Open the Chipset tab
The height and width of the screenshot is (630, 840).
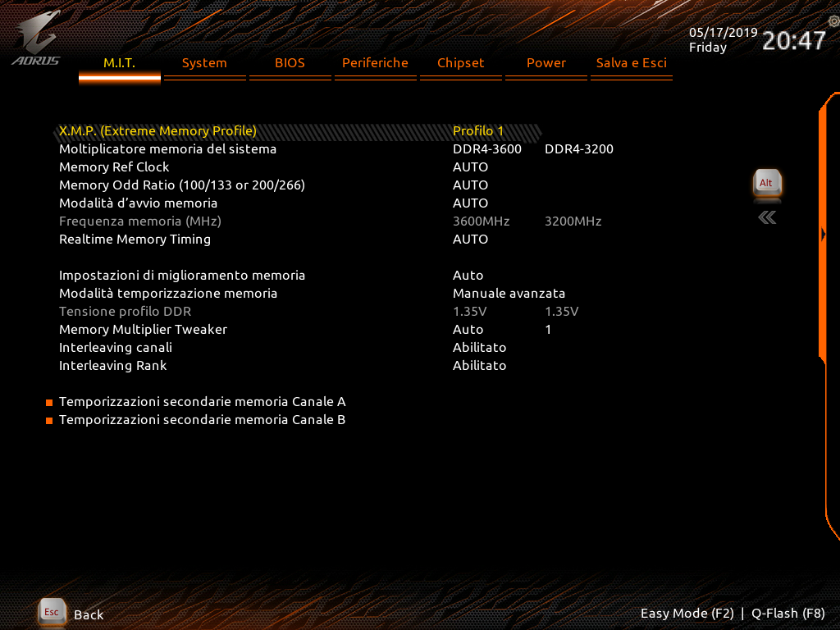pos(461,62)
